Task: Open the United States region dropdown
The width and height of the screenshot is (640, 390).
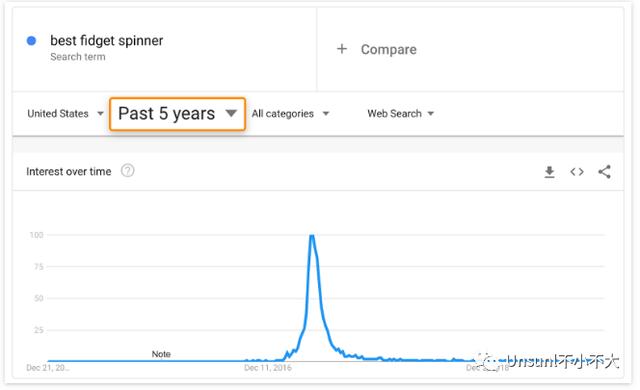Action: pos(65,113)
